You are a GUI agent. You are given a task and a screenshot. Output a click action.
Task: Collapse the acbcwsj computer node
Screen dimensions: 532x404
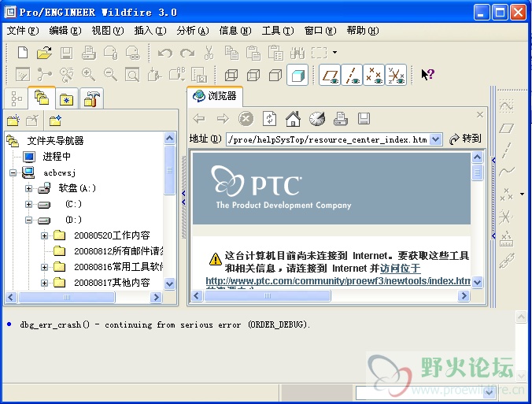[x=13, y=172]
